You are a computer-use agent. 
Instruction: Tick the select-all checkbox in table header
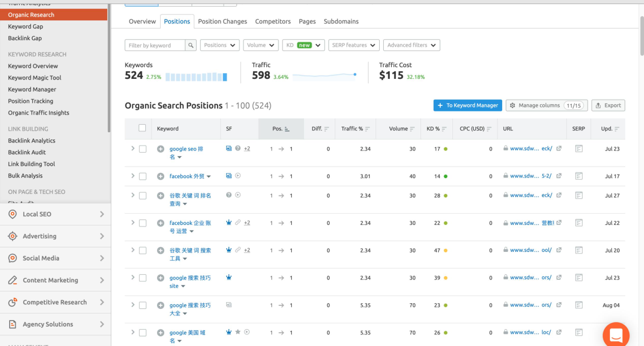(142, 128)
